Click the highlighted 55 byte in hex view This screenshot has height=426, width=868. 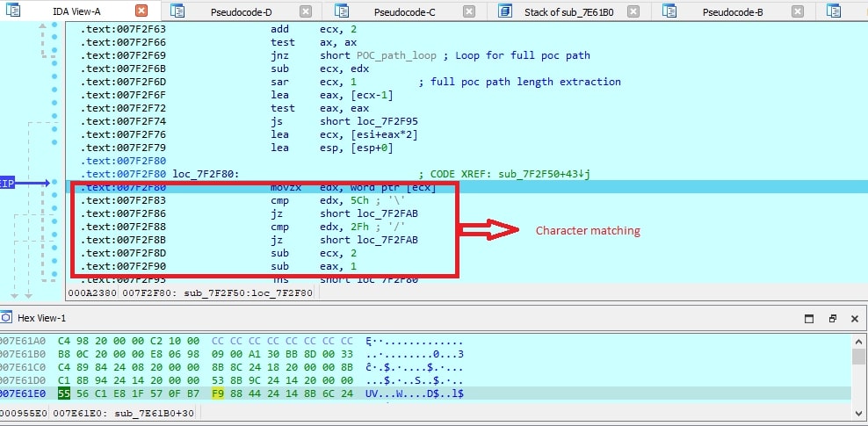coord(63,394)
